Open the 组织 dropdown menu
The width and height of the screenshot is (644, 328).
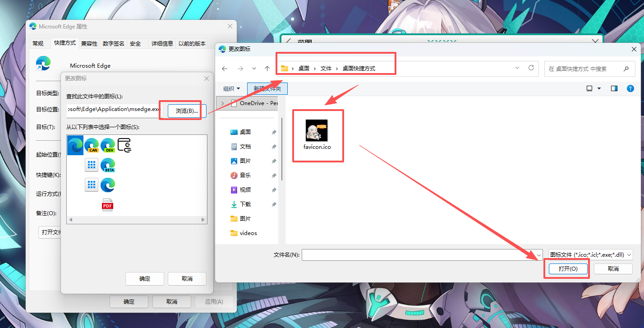click(232, 88)
